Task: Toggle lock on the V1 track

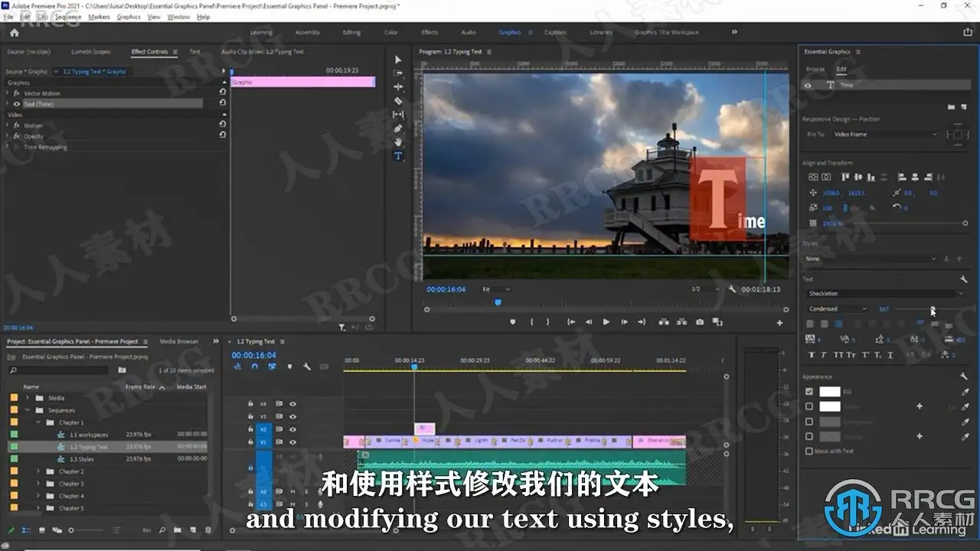Action: (x=250, y=442)
